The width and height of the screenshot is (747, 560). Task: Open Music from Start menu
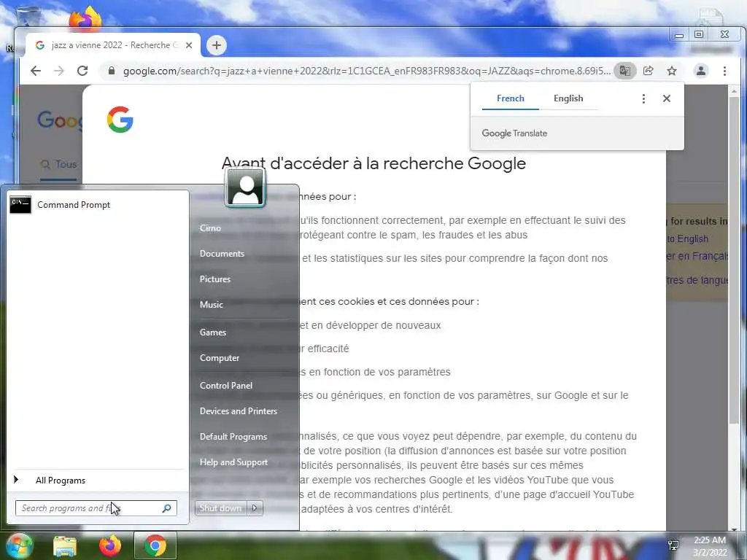click(211, 305)
